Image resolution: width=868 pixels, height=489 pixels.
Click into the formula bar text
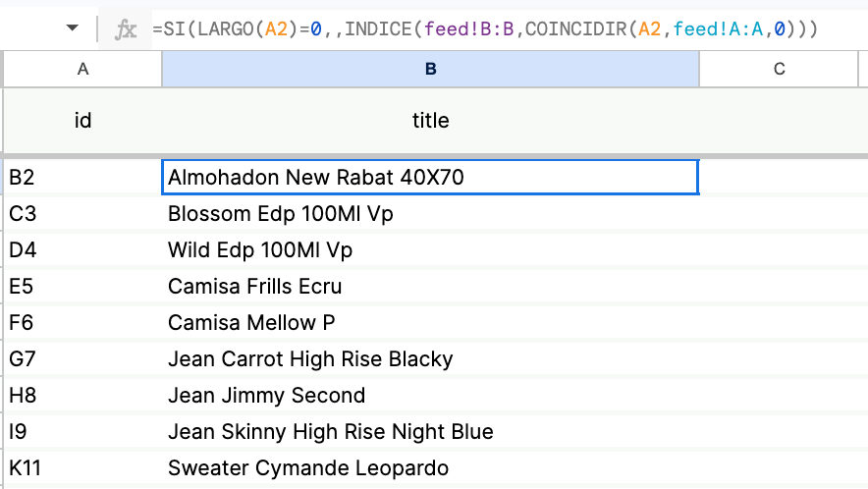[x=485, y=28]
